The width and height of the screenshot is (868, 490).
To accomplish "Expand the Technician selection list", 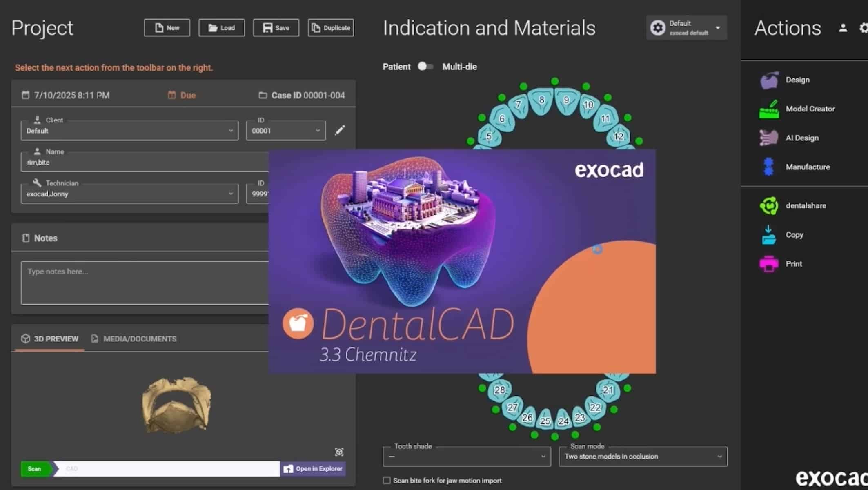I will (x=230, y=194).
